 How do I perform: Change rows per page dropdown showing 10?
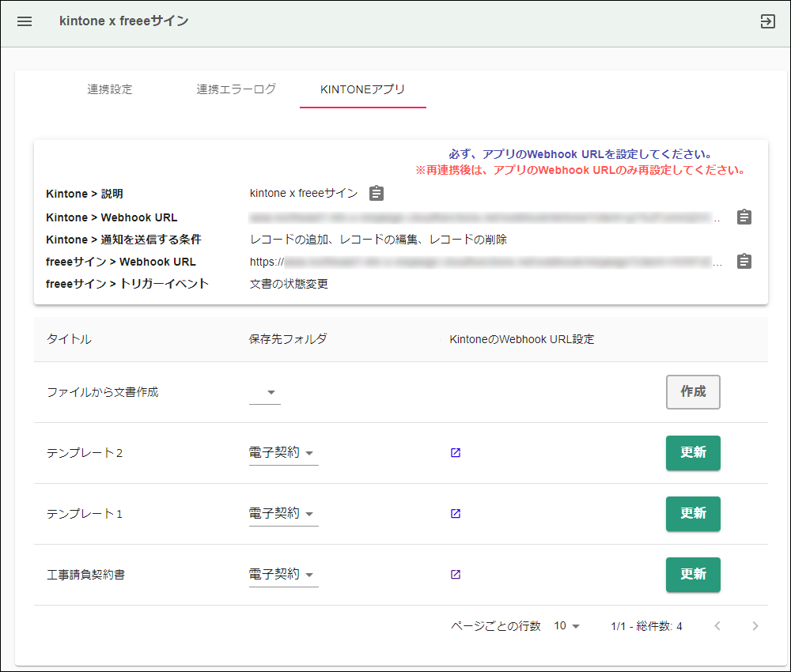point(567,625)
